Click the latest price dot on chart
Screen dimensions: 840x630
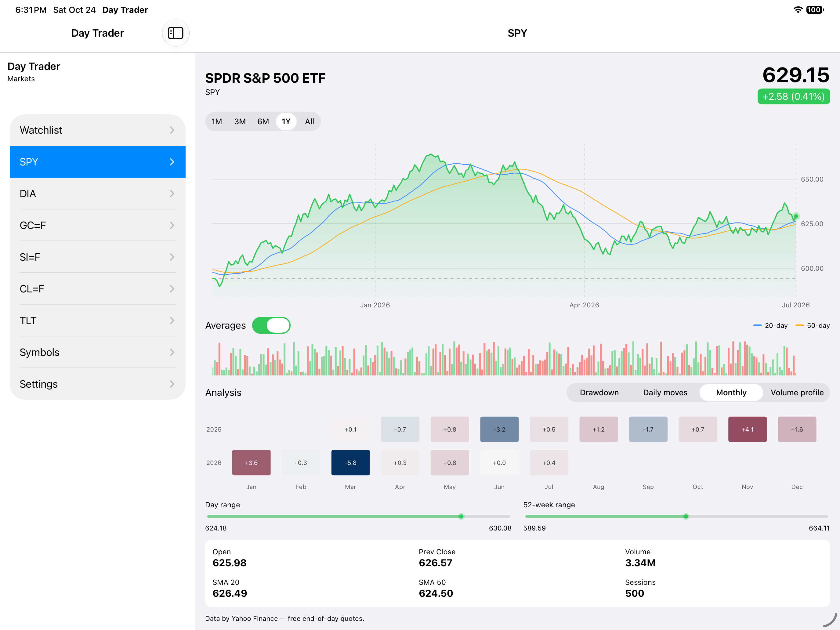[x=796, y=216]
